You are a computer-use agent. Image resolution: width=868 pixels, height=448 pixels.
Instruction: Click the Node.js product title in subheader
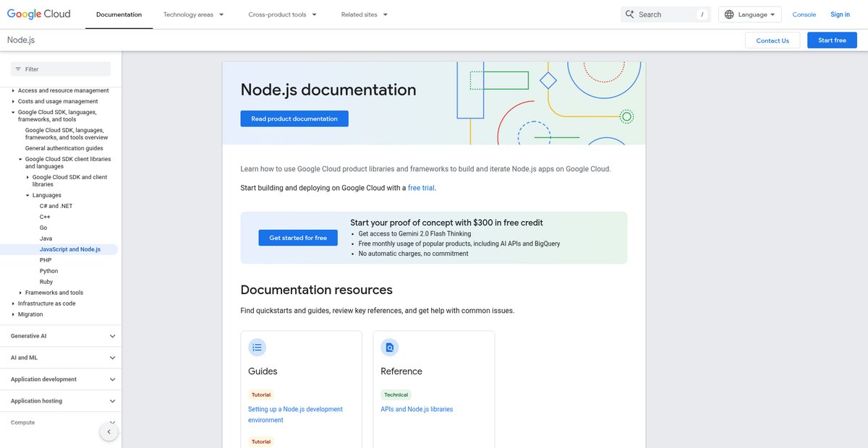tap(21, 40)
